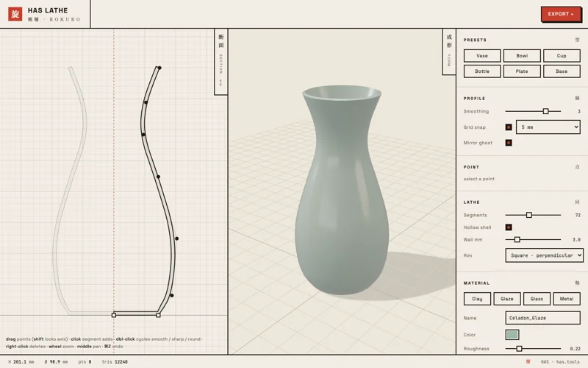Screen dimensions: 588x368
Task: Click the Presets section kanji icon
Action: pyautogui.click(x=577, y=40)
